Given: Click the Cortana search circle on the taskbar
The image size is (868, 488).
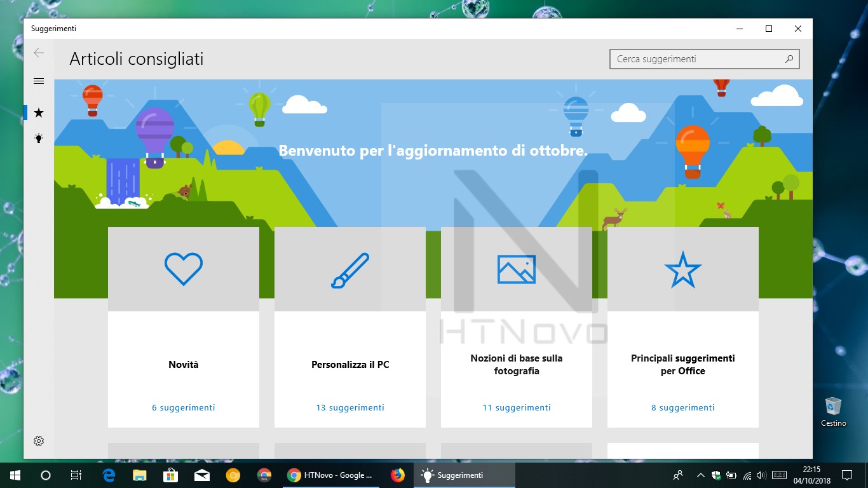Looking at the screenshot, I should (44, 475).
